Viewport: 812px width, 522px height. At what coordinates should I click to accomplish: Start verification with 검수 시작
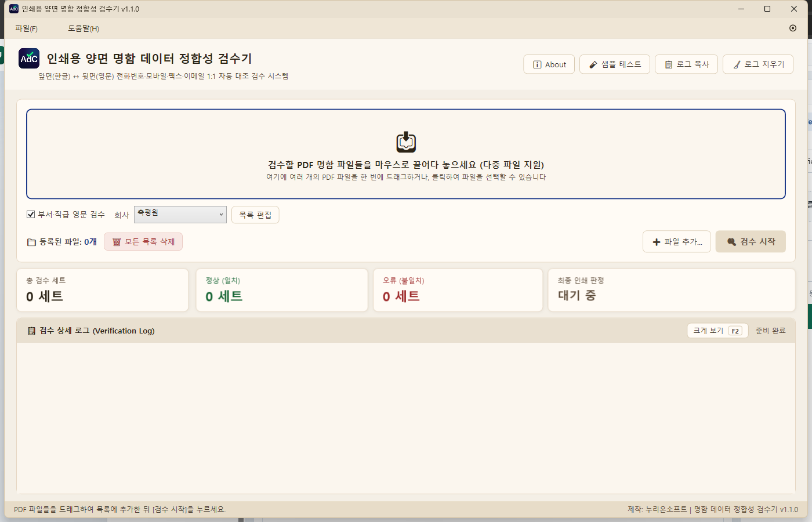click(x=751, y=242)
